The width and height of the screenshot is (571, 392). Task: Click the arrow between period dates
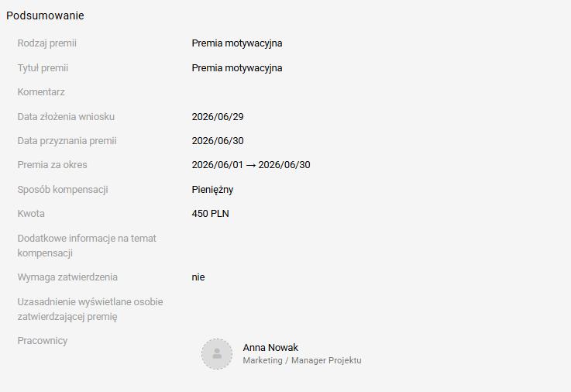tap(250, 165)
